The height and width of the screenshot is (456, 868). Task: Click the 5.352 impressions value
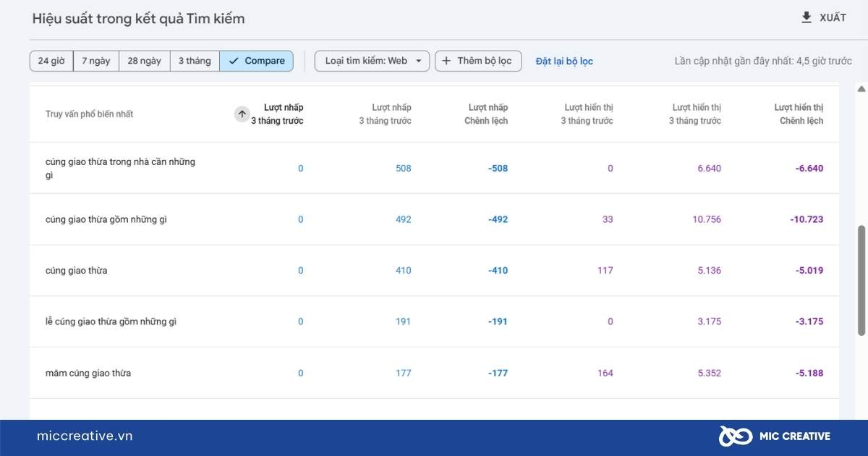tap(709, 373)
